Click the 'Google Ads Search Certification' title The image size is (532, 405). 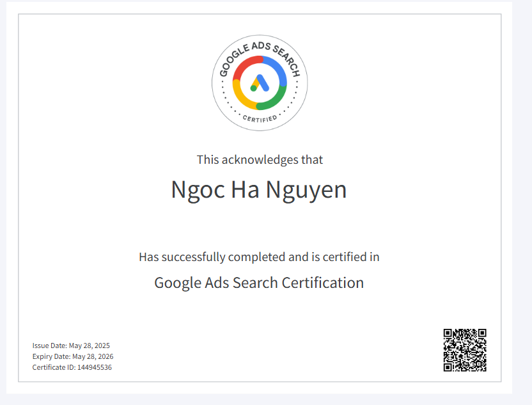click(x=259, y=282)
